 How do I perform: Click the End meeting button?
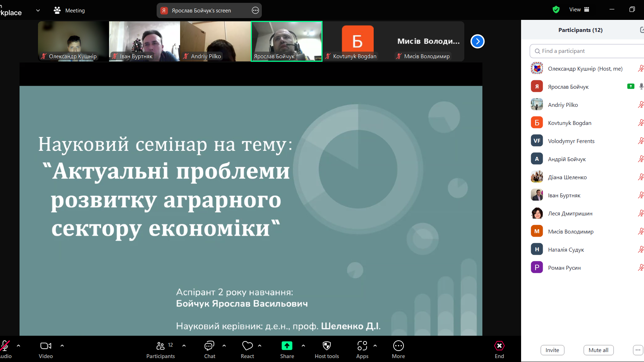(499, 345)
